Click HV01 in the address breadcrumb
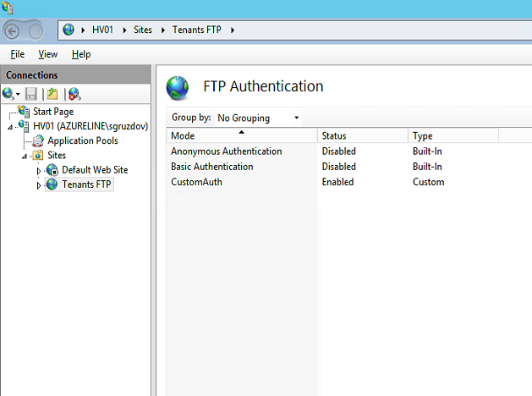The width and height of the screenshot is (532, 396). point(102,30)
